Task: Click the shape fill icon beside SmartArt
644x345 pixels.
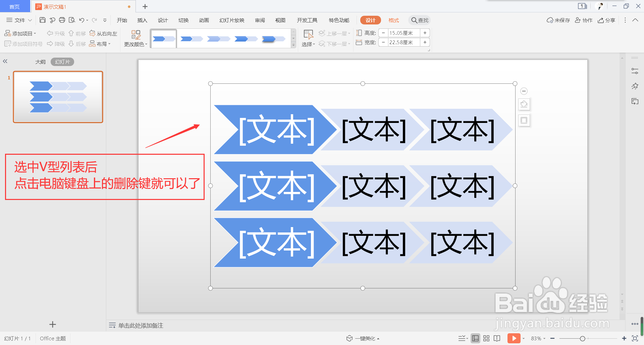Action: pos(524,104)
